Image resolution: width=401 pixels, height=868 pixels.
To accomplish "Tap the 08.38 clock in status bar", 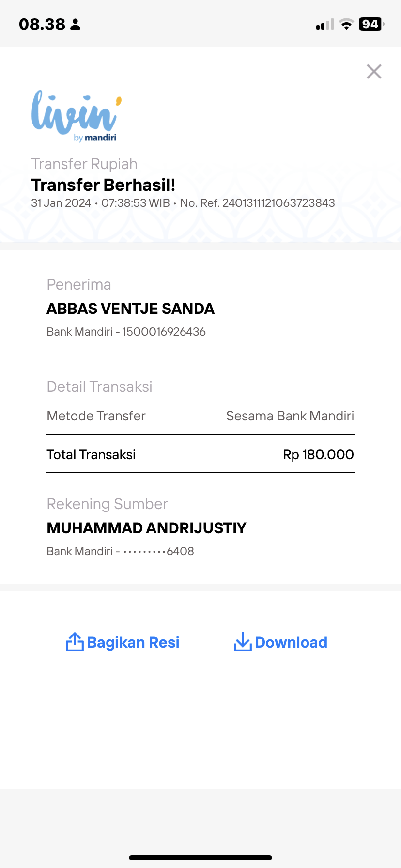I will [x=42, y=24].
